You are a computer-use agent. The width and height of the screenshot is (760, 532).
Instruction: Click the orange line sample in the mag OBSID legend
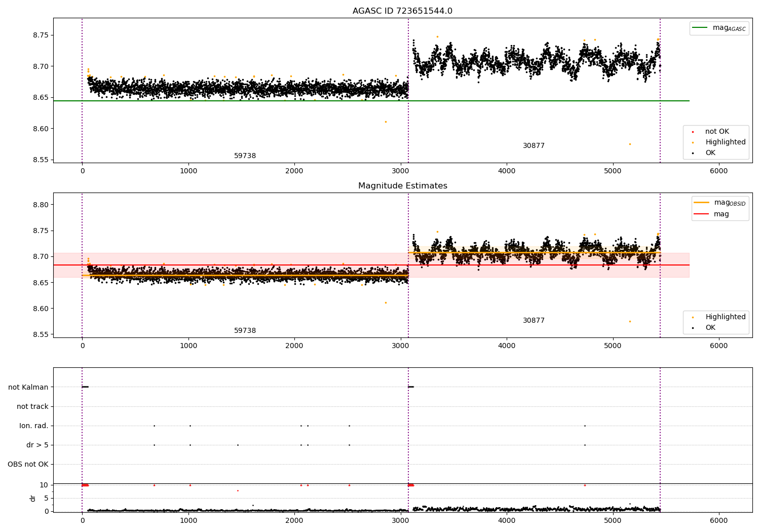tap(701, 203)
